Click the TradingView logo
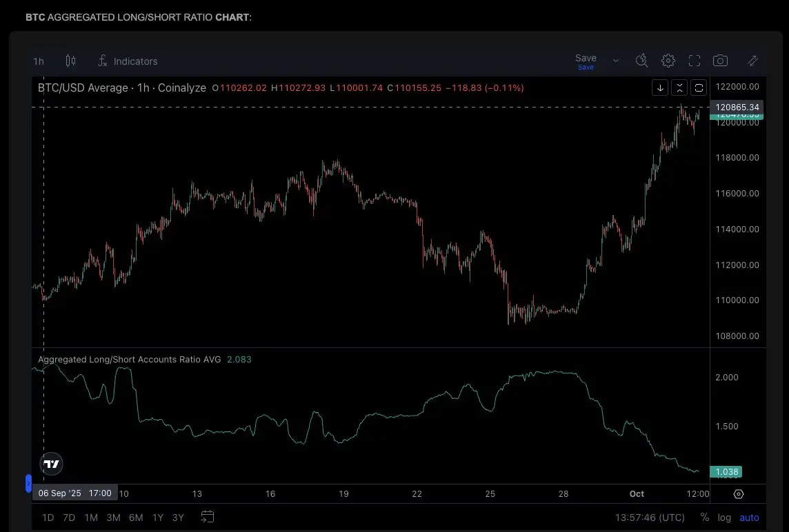This screenshot has width=789, height=532. (x=51, y=464)
